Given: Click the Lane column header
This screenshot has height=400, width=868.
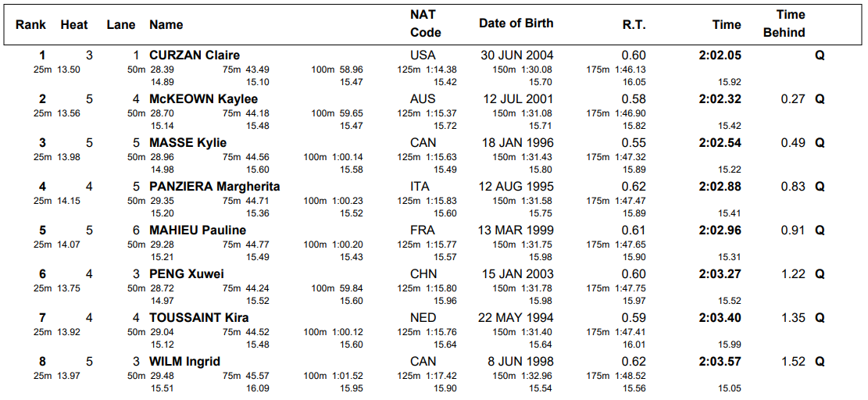Looking at the screenshot, I should 121,25.
